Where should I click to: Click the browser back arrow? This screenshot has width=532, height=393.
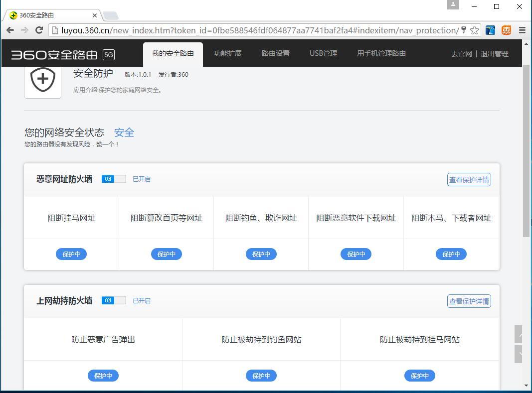[10, 30]
